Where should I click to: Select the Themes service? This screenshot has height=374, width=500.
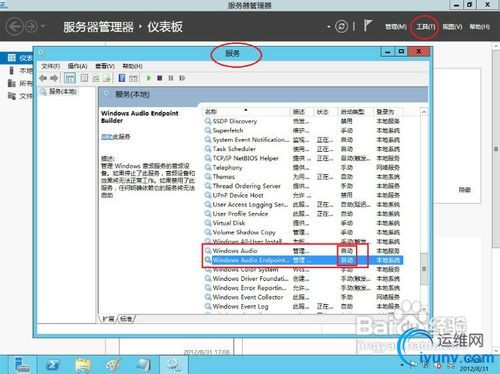pos(224,177)
